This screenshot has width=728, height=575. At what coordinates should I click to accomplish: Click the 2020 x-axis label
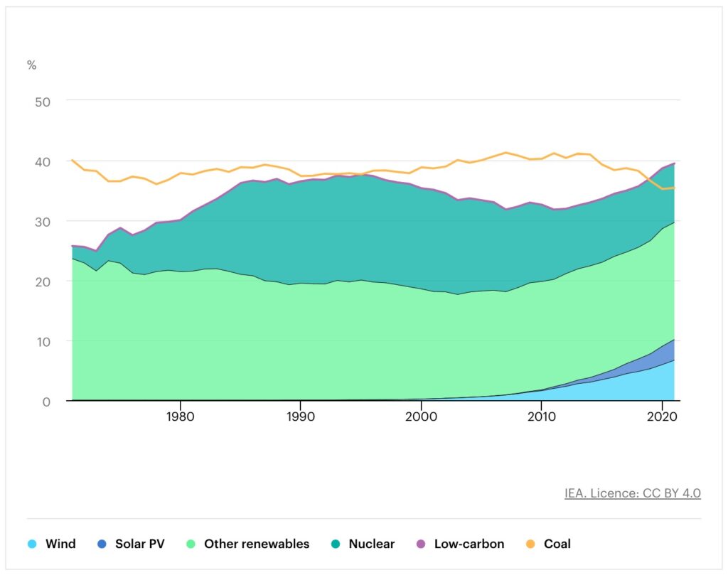click(663, 416)
